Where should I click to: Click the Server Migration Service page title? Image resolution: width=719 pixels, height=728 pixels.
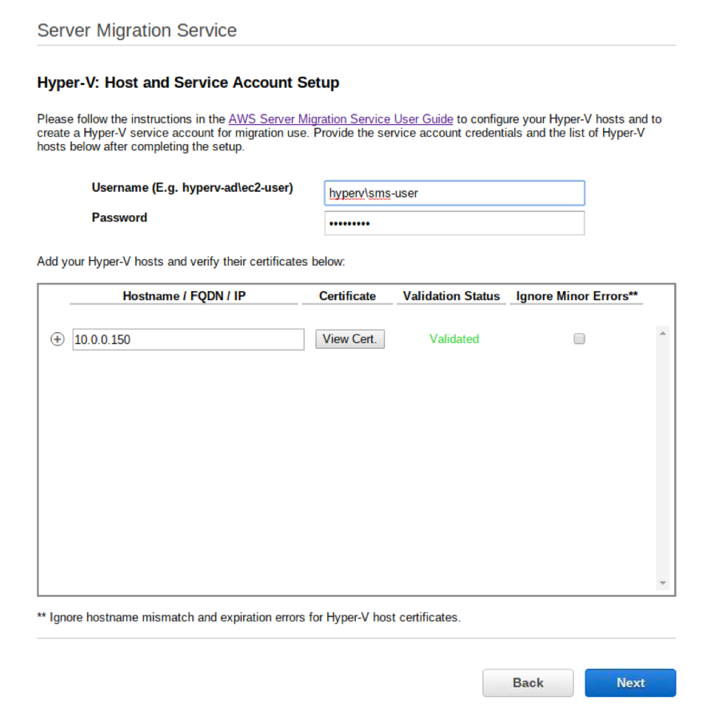coord(137,30)
